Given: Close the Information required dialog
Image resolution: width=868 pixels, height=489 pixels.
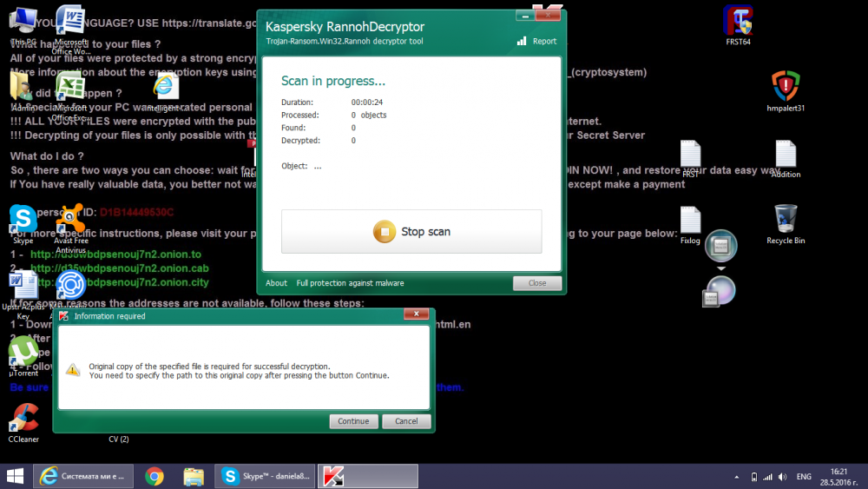Looking at the screenshot, I should pyautogui.click(x=417, y=314).
